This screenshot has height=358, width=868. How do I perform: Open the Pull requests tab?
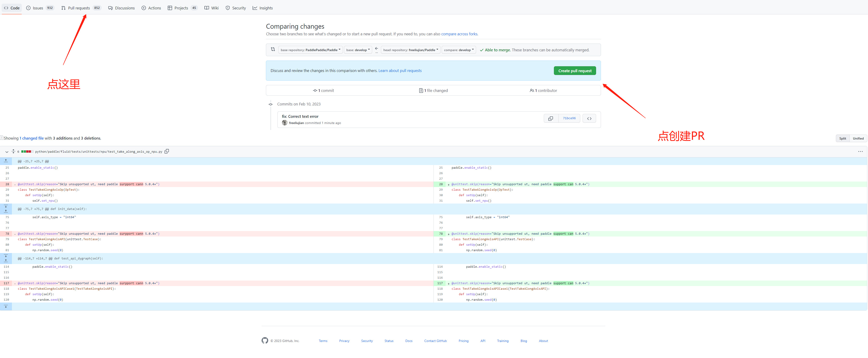pos(81,8)
